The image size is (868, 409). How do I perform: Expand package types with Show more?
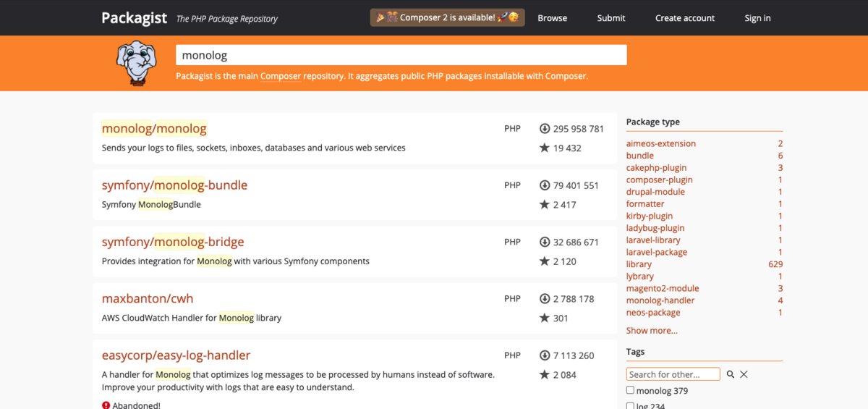click(x=652, y=331)
